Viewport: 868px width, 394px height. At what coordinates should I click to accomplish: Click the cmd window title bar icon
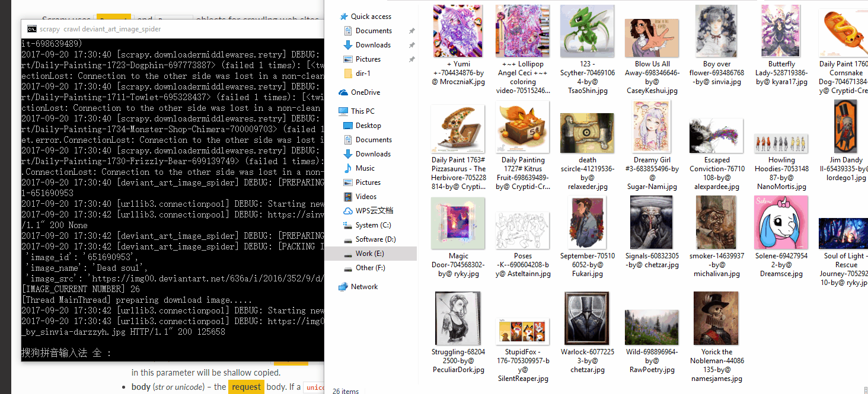(x=32, y=28)
